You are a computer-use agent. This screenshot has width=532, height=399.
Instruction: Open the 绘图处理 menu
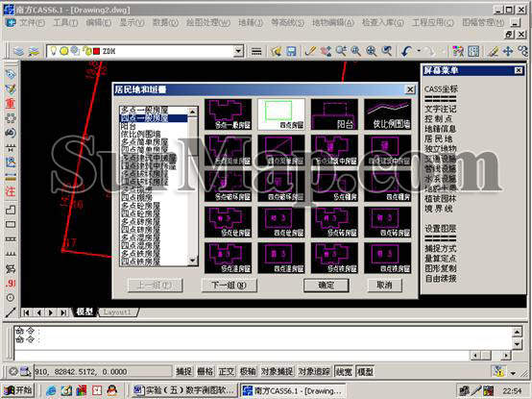pos(208,23)
